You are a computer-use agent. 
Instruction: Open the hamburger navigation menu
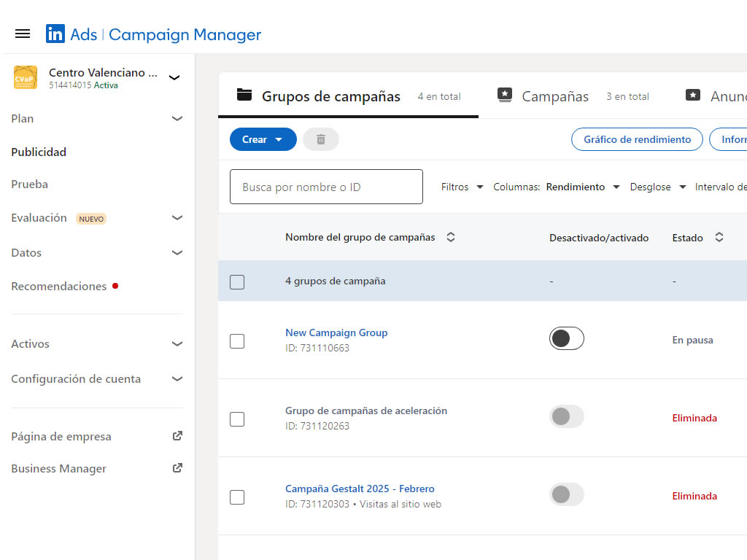(x=23, y=34)
